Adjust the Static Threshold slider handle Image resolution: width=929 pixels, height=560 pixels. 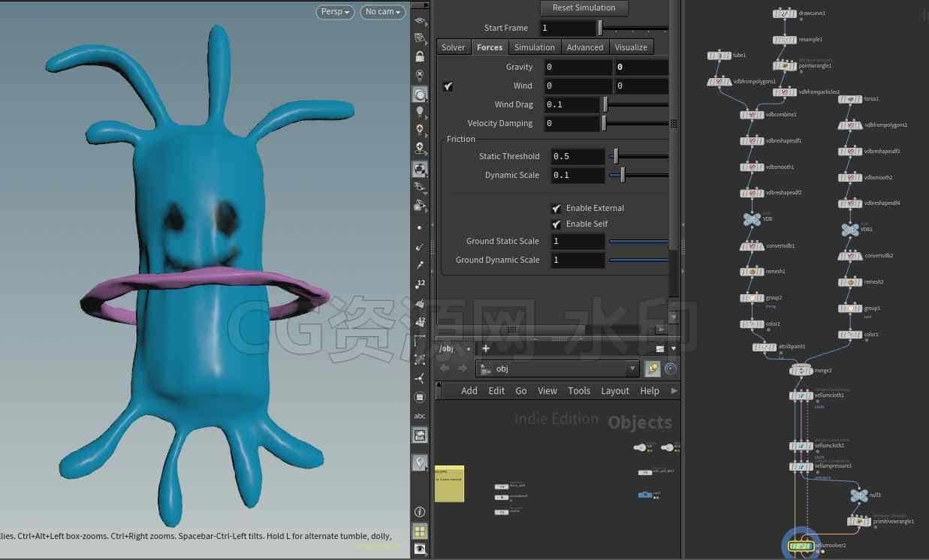616,157
